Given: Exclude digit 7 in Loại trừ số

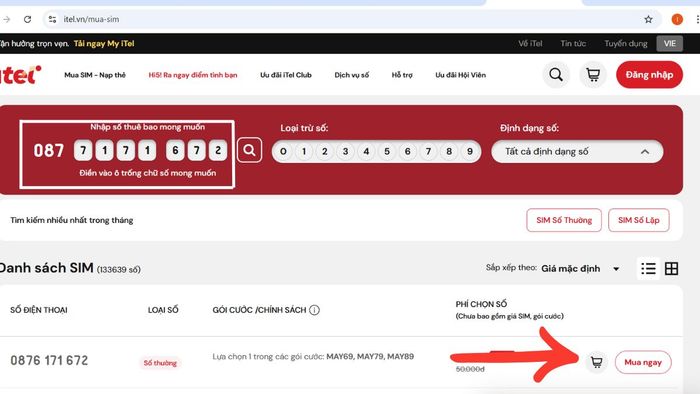Looking at the screenshot, I should click(x=428, y=152).
